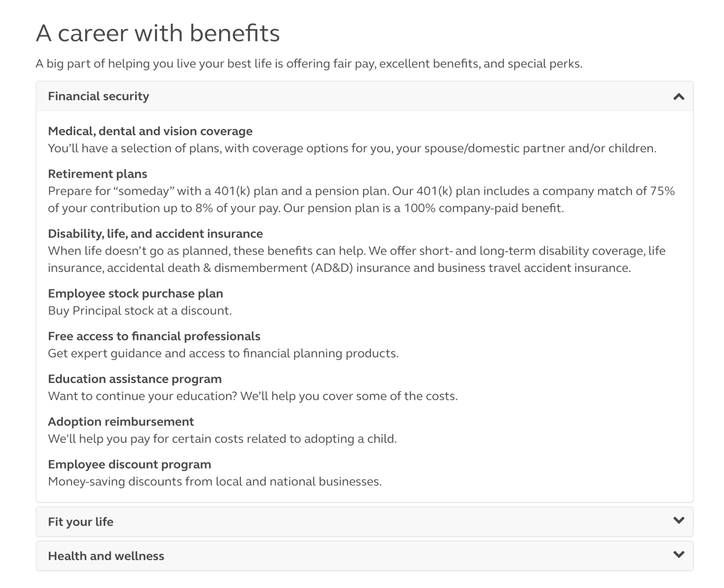724x588 pixels.
Task: Click the Adoption reimbursement heading
Action: tap(121, 421)
